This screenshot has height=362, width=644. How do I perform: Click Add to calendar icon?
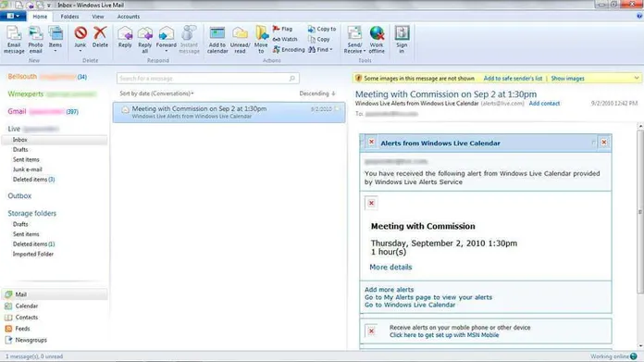coord(217,33)
